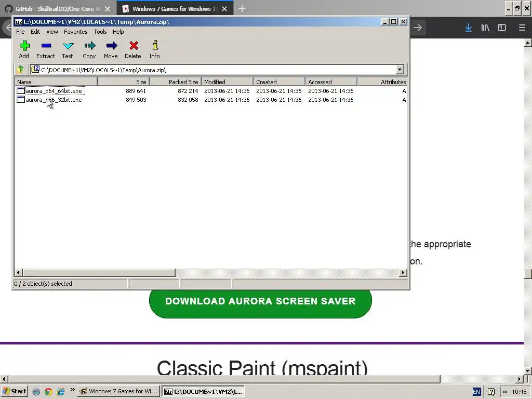Click the address path input field
The width and height of the screenshot is (532, 399).
[214, 70]
